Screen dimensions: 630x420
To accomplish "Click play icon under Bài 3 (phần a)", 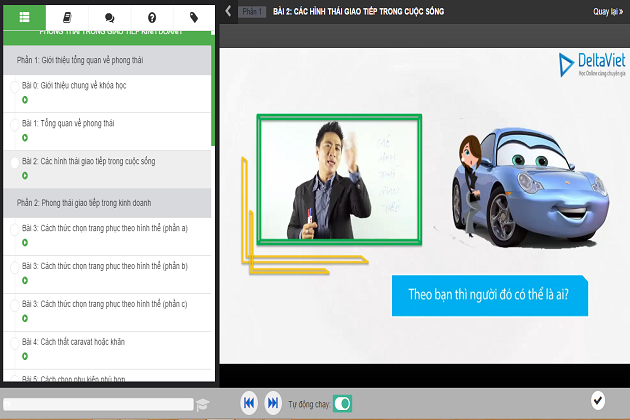I will [25, 243].
